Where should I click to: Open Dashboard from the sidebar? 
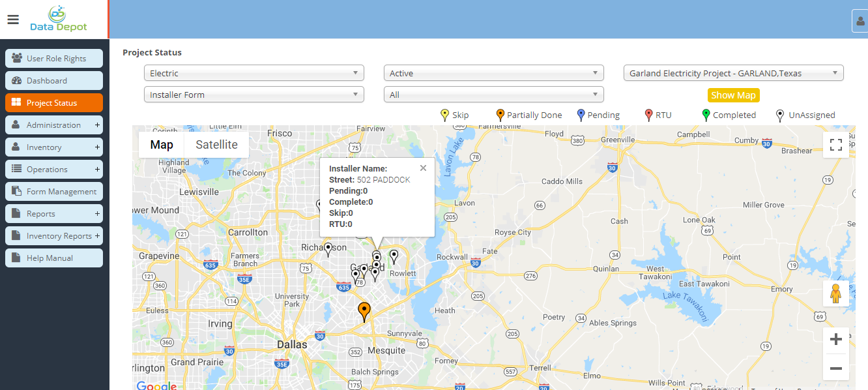(54, 81)
